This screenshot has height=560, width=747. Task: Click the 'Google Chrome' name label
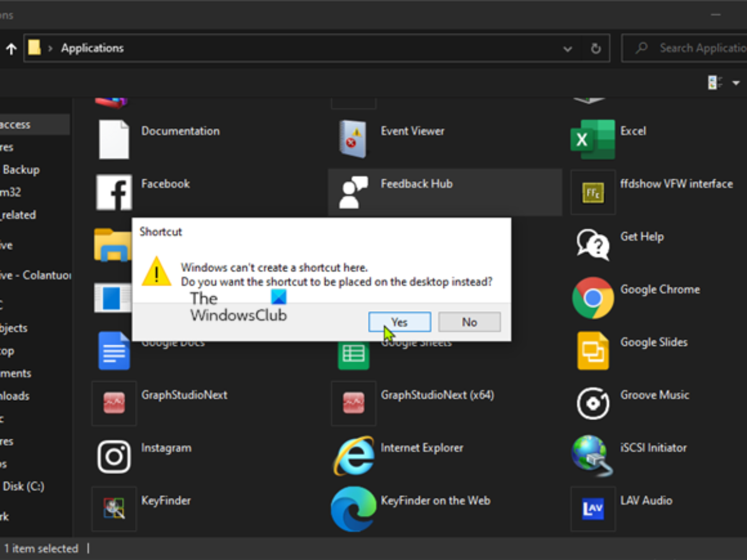pyautogui.click(x=660, y=289)
